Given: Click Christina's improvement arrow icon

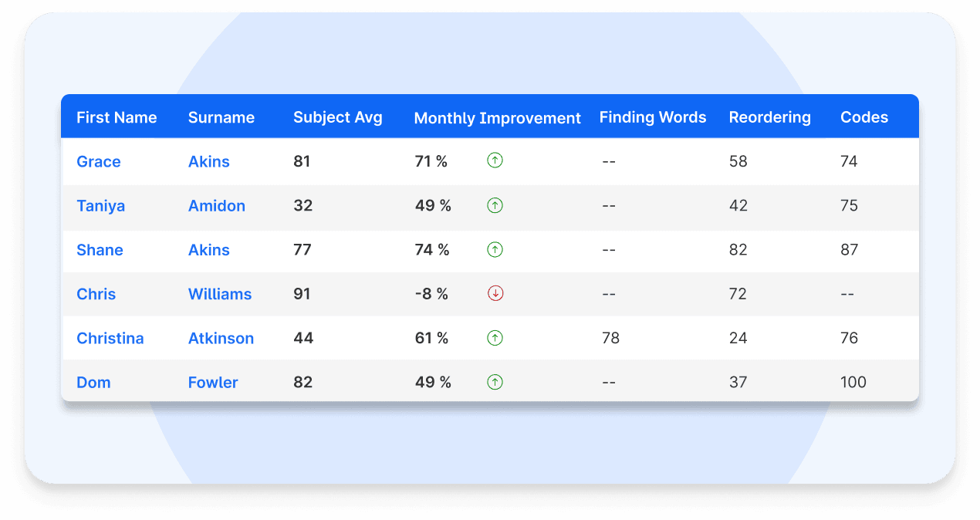Looking at the screenshot, I should coord(495,337).
